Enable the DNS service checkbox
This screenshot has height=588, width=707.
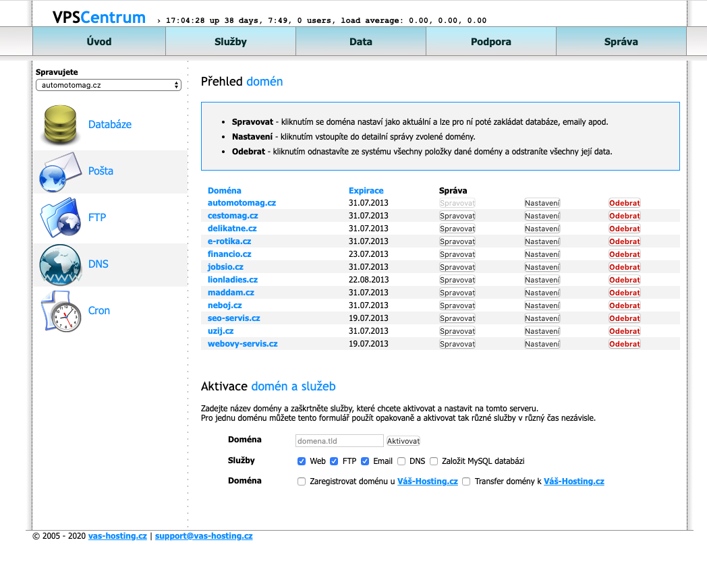[x=401, y=461]
